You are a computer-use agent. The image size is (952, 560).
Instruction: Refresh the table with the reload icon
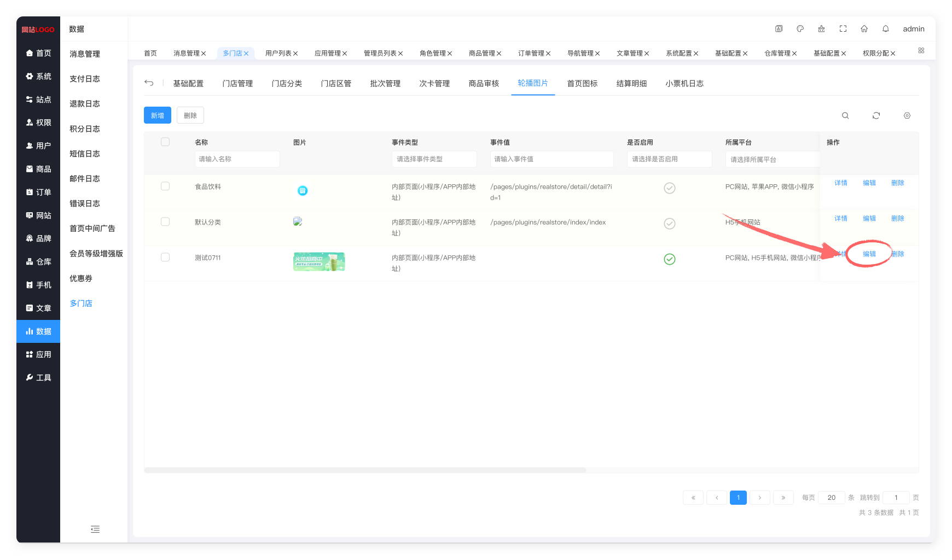point(876,115)
